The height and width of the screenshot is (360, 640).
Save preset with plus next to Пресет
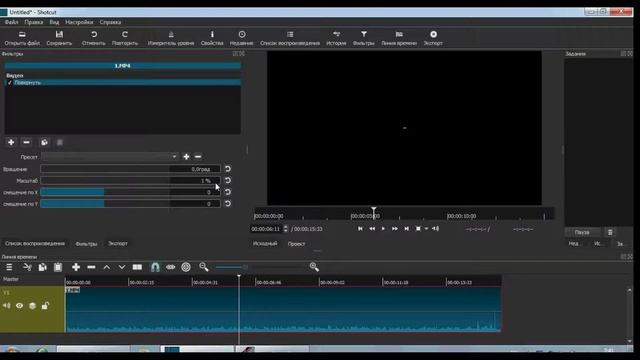click(x=186, y=157)
